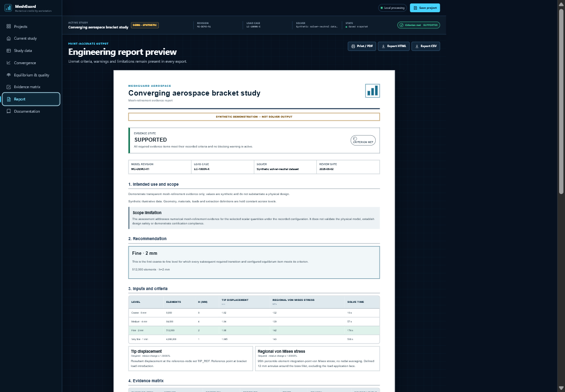Screen dimensions: 565x392
Task: Click the checkmark icon in the Criterion met status pill
Action: point(401,25)
